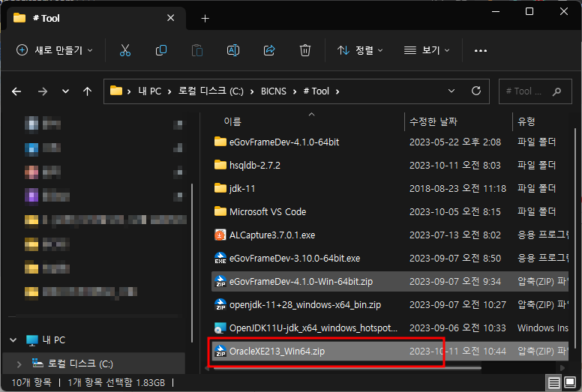Click 로컬 디스크 (C:) breadcrumb
The width and height of the screenshot is (582, 392).
point(211,91)
